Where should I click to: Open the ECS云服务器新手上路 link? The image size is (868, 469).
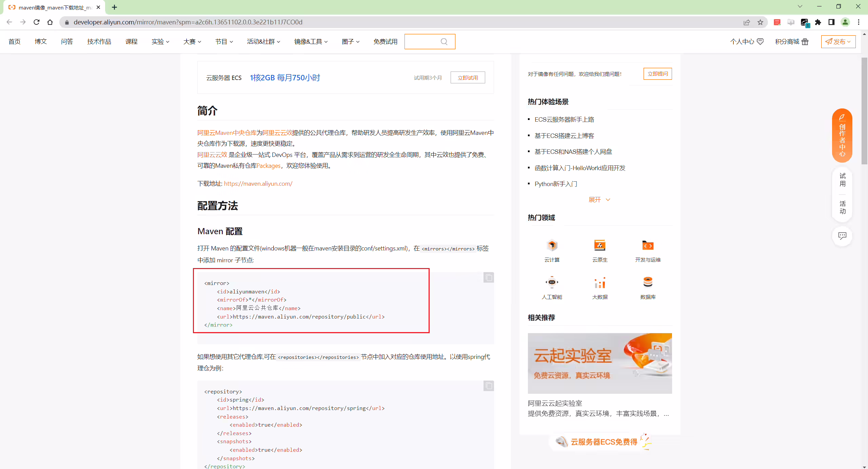click(564, 120)
